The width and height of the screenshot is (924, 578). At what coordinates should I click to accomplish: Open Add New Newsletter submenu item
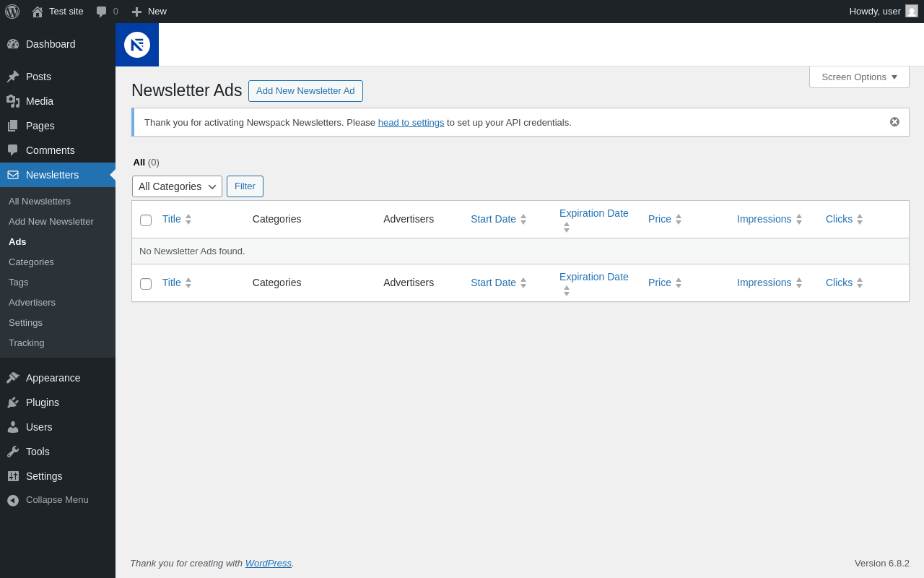[51, 221]
